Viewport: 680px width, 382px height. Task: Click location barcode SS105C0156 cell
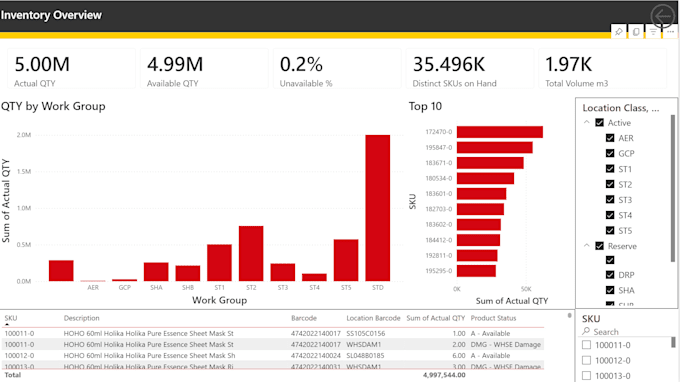click(x=366, y=333)
